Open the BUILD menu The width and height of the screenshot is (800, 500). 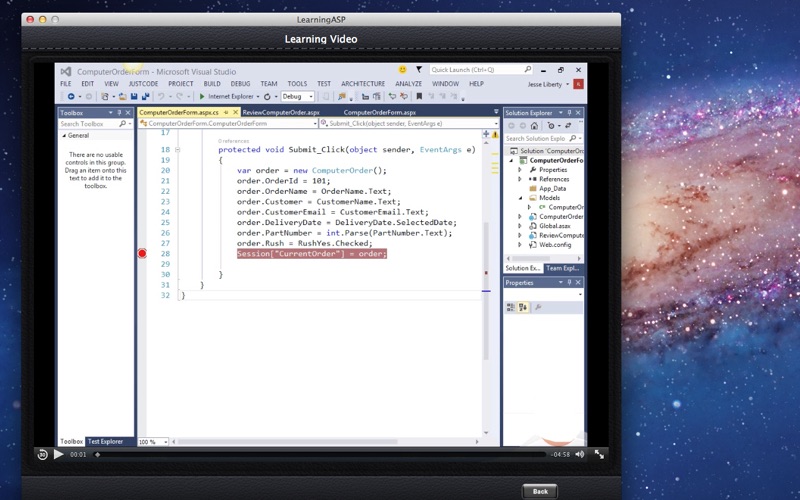point(212,84)
